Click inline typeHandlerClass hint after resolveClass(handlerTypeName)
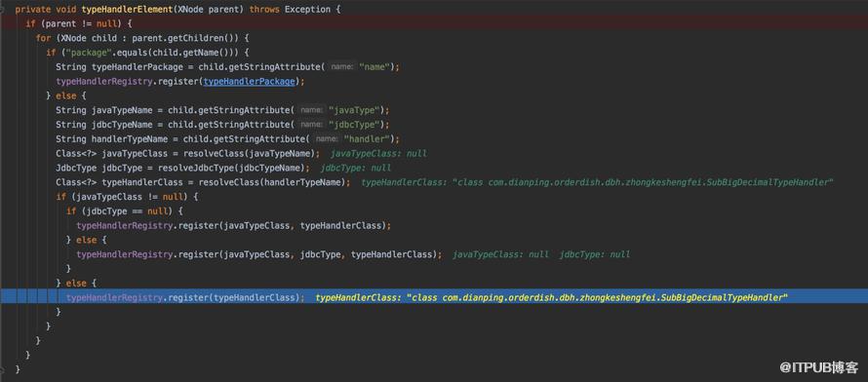This screenshot has height=382, width=868. [597, 182]
